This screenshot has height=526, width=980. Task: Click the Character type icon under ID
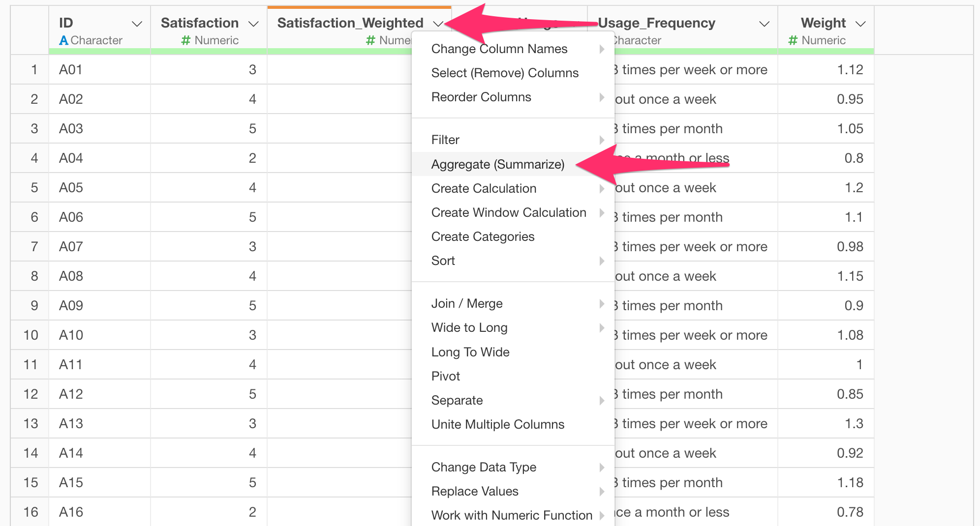point(63,40)
